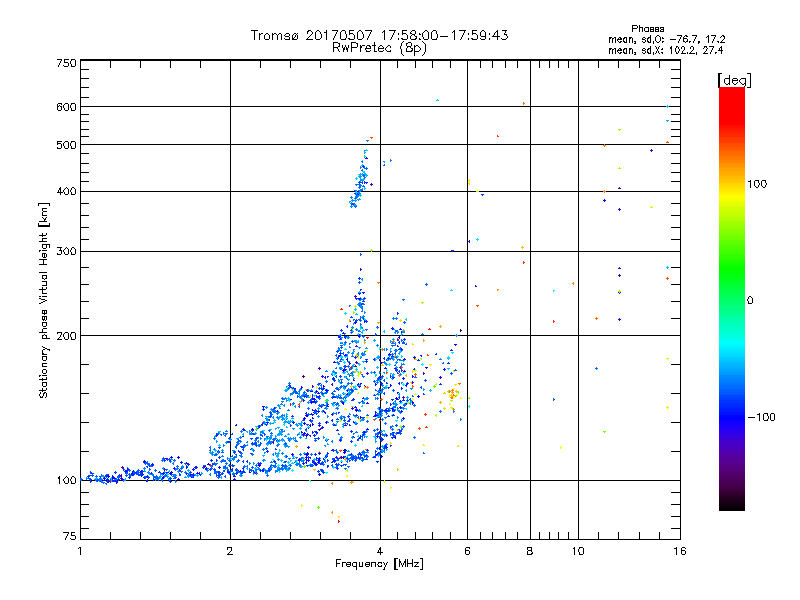Click the x-axis tick label "10"
800x600 pixels.
[578, 551]
